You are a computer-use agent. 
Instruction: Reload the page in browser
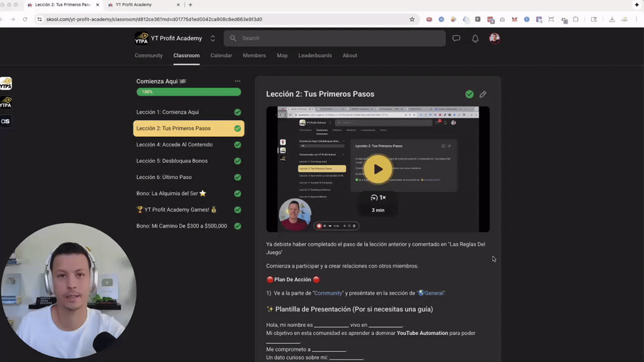point(25,19)
